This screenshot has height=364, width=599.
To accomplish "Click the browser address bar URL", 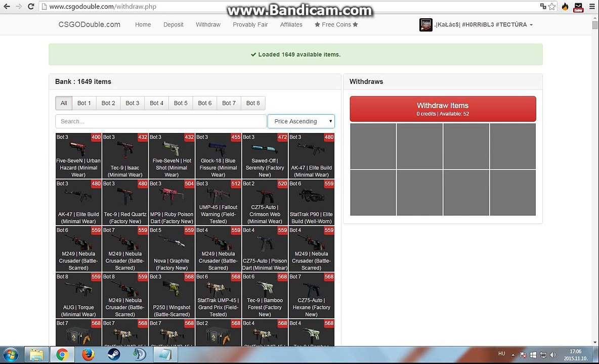I will pos(103,7).
